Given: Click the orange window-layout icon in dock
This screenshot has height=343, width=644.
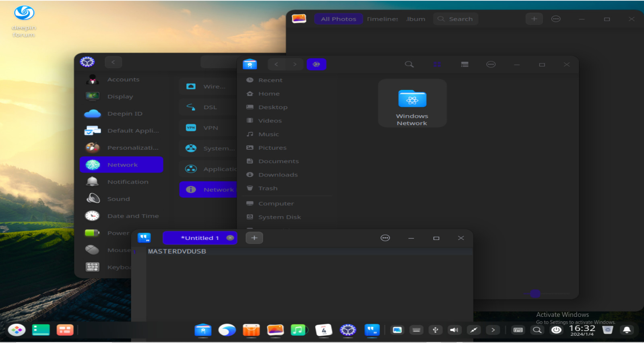Looking at the screenshot, I should [x=65, y=330].
